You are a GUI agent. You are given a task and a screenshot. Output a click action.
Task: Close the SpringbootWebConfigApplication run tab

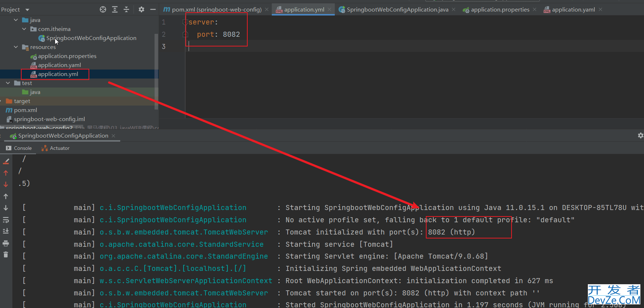click(113, 136)
